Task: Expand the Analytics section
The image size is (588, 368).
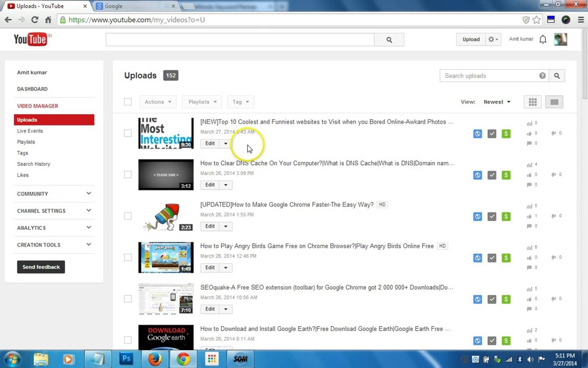Action: 54,228
